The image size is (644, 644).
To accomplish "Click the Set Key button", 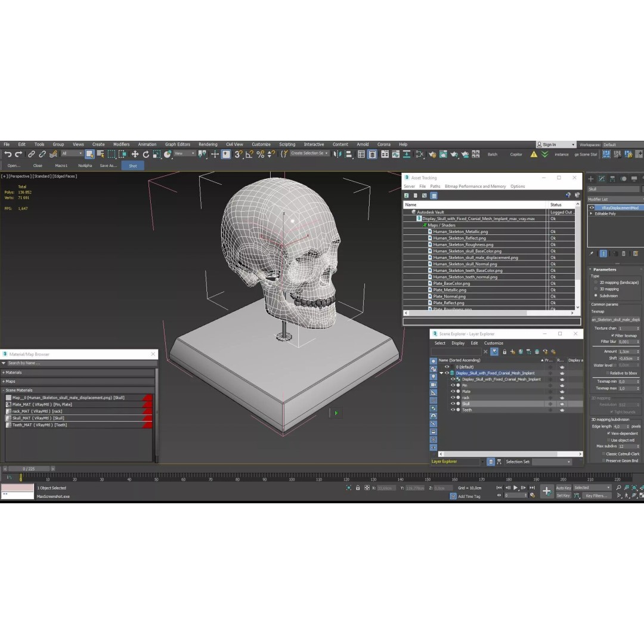I will pyautogui.click(x=563, y=496).
